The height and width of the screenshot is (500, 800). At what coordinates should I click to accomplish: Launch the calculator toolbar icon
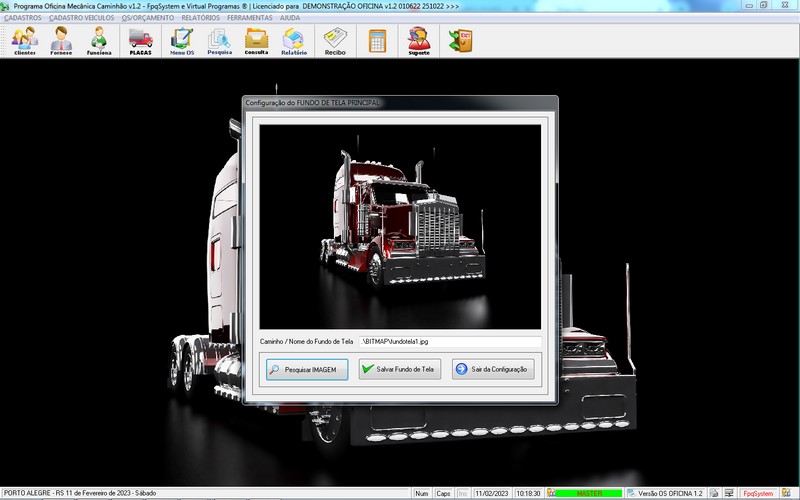click(x=378, y=40)
